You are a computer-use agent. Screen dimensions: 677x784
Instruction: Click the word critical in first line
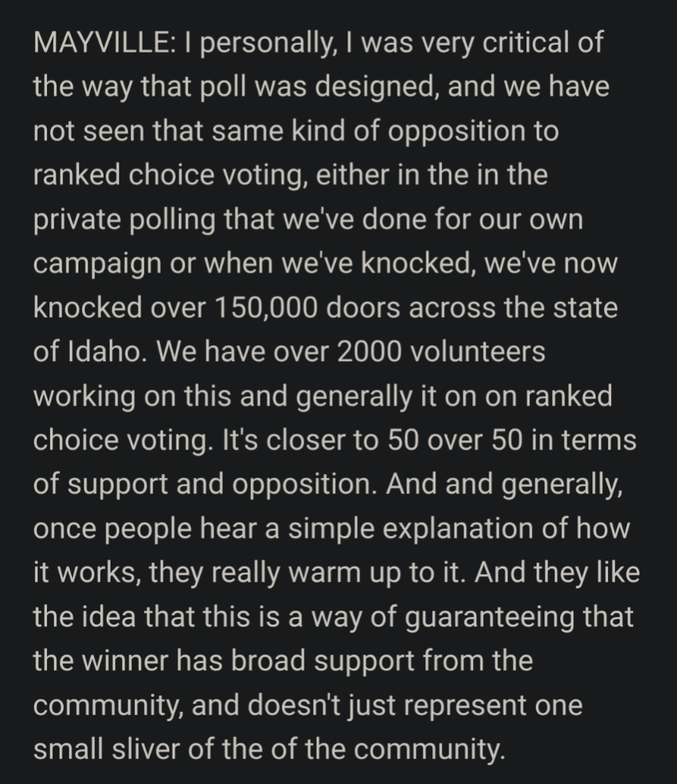[x=526, y=42]
